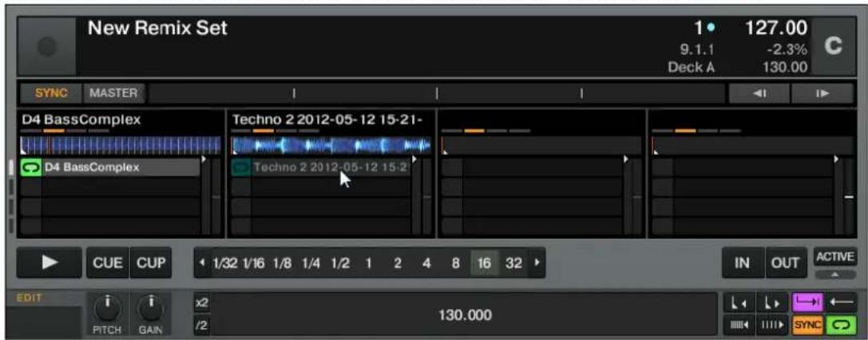Toggle the deck SYNC button under the title

click(x=51, y=93)
